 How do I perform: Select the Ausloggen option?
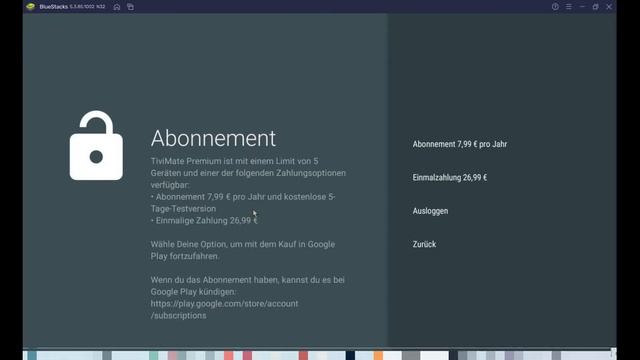tap(430, 211)
